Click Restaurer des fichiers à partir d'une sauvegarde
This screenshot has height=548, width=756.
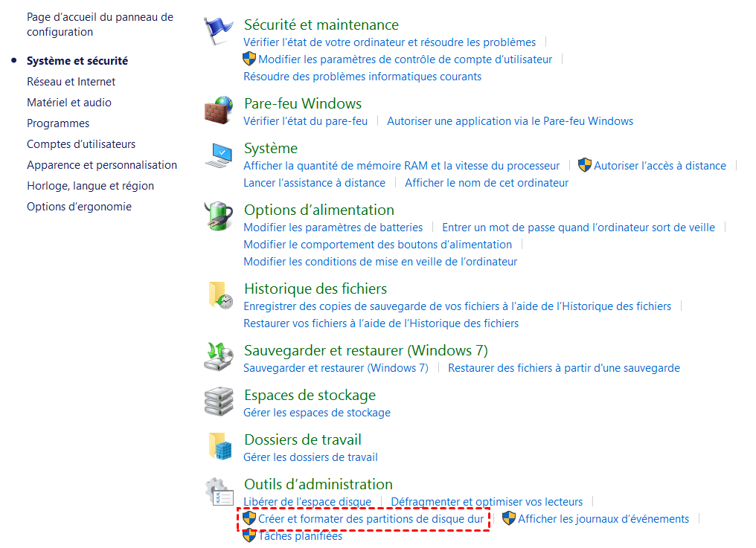point(563,368)
